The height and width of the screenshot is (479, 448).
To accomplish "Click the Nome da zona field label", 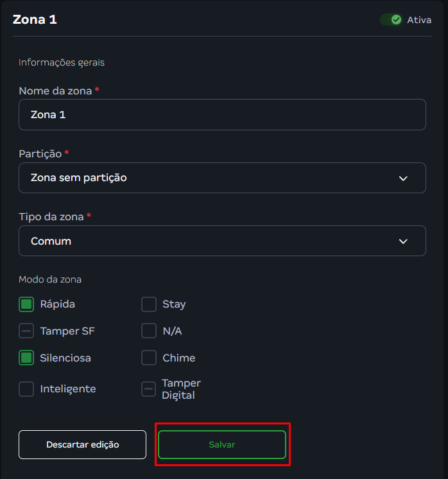I will (55, 91).
